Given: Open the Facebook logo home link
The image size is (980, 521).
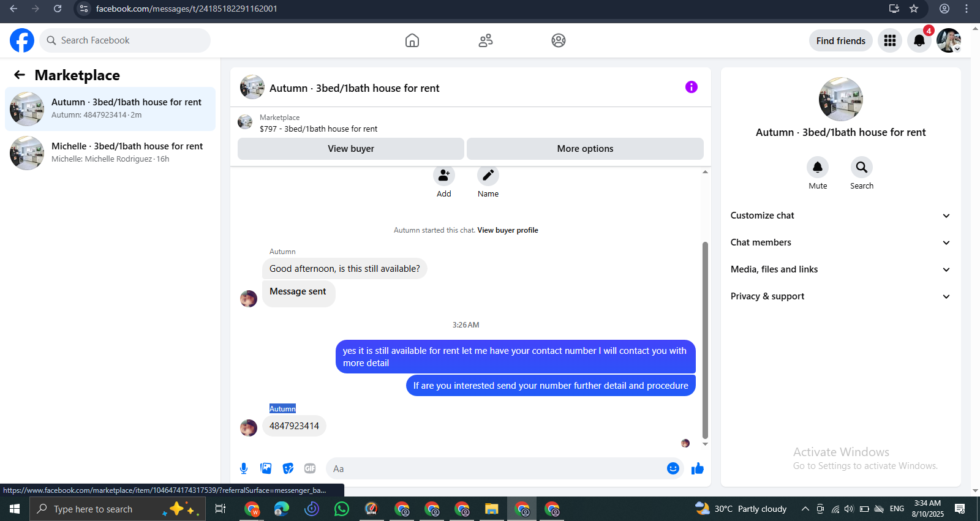Looking at the screenshot, I should [x=22, y=40].
